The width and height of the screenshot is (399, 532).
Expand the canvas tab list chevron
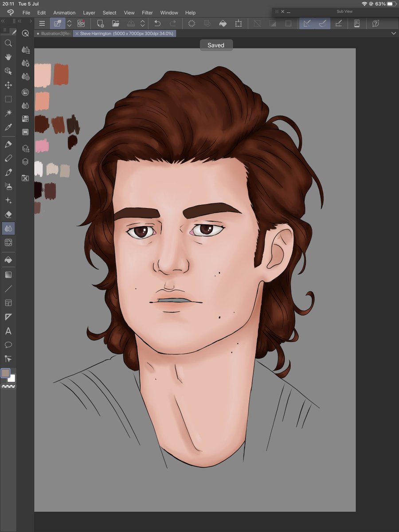coord(394,33)
